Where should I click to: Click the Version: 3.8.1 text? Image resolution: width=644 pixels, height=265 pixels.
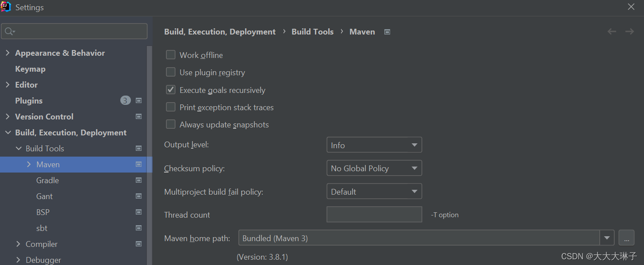[x=263, y=257]
